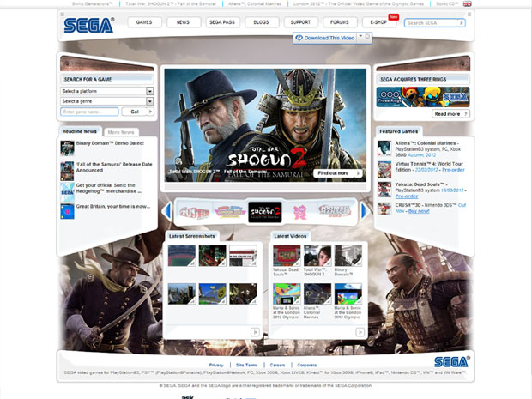Open the GAMES menu
Viewport: 532px width, 399px height.
(x=144, y=22)
